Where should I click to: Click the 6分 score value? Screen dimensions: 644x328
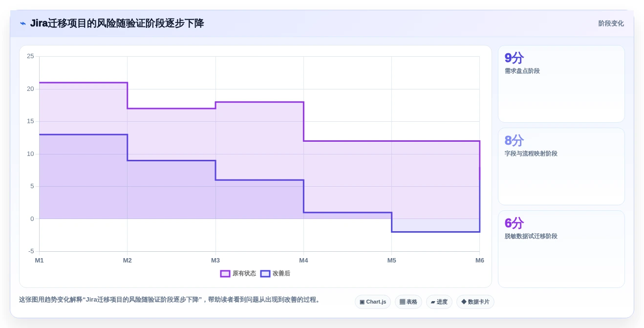[x=514, y=223]
